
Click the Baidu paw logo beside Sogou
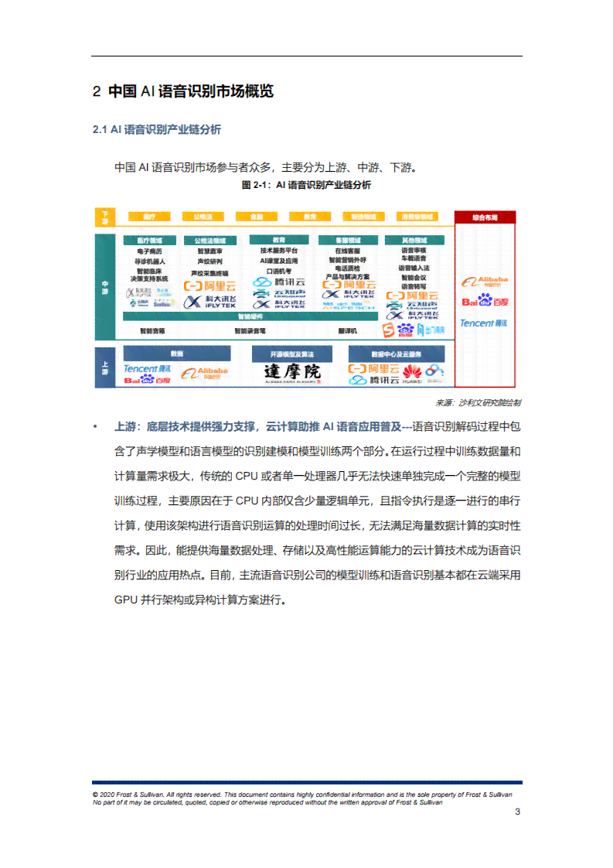pos(406,330)
